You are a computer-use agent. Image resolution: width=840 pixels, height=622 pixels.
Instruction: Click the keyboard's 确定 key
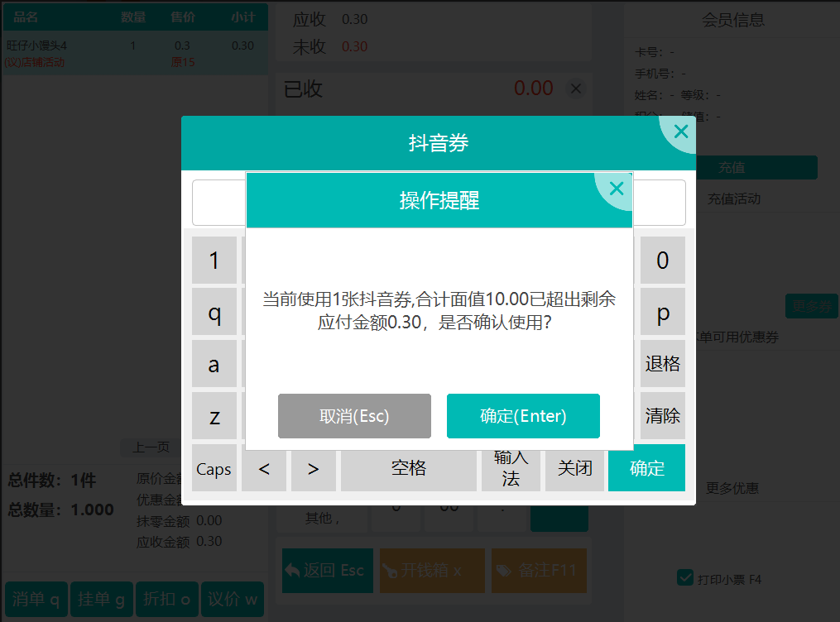pos(646,468)
